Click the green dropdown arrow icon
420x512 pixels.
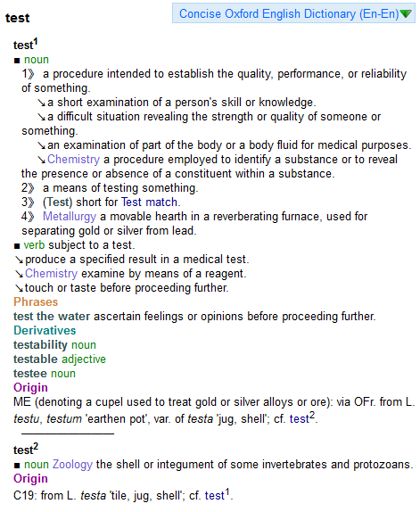406,14
